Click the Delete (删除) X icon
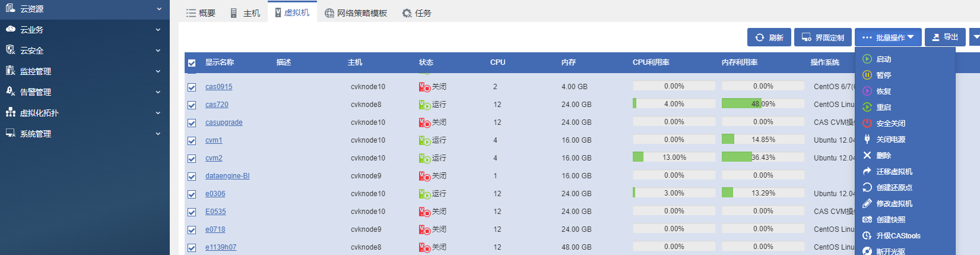Viewport: 980px width, 255px height. coord(867,155)
